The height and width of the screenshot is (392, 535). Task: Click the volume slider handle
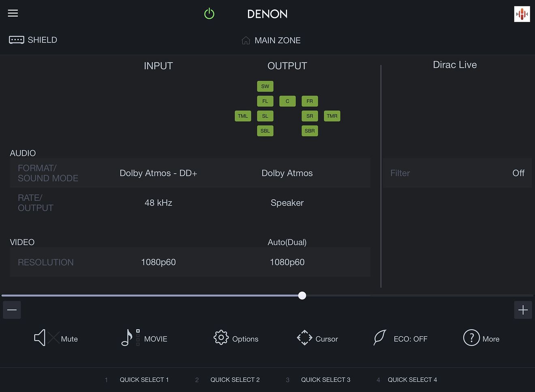[302, 296]
